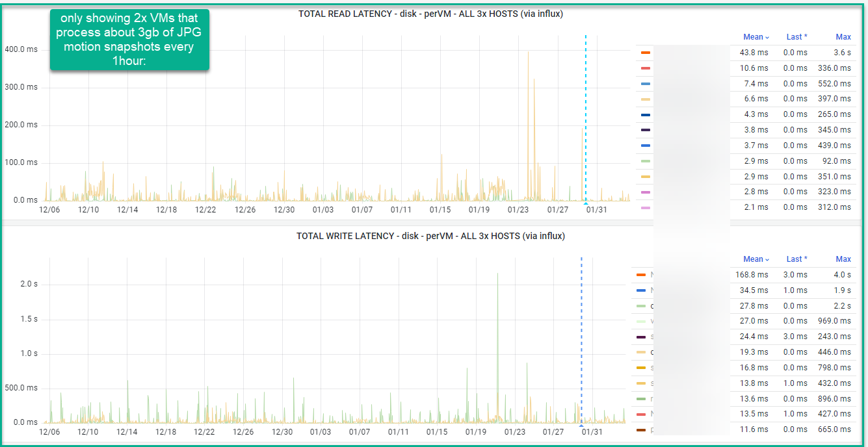This screenshot has width=868, height=447.
Task: Click the red swatch in the 13.5 ms row
Action: (x=641, y=415)
